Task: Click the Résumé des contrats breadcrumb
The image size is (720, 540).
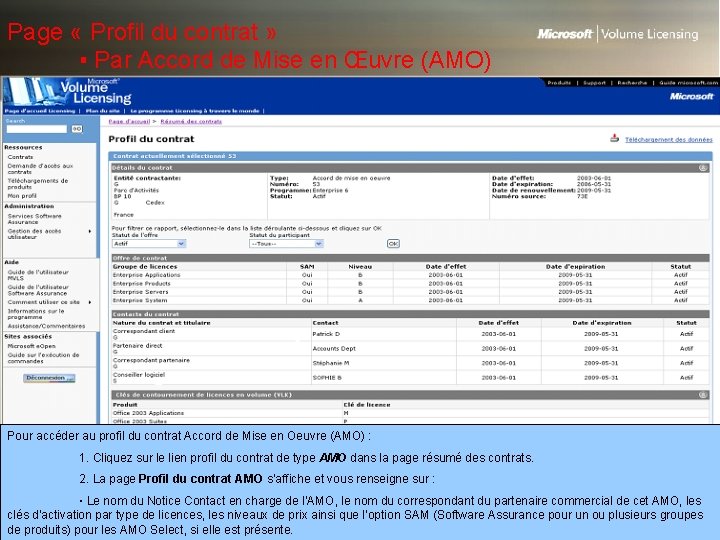Action: [191, 122]
